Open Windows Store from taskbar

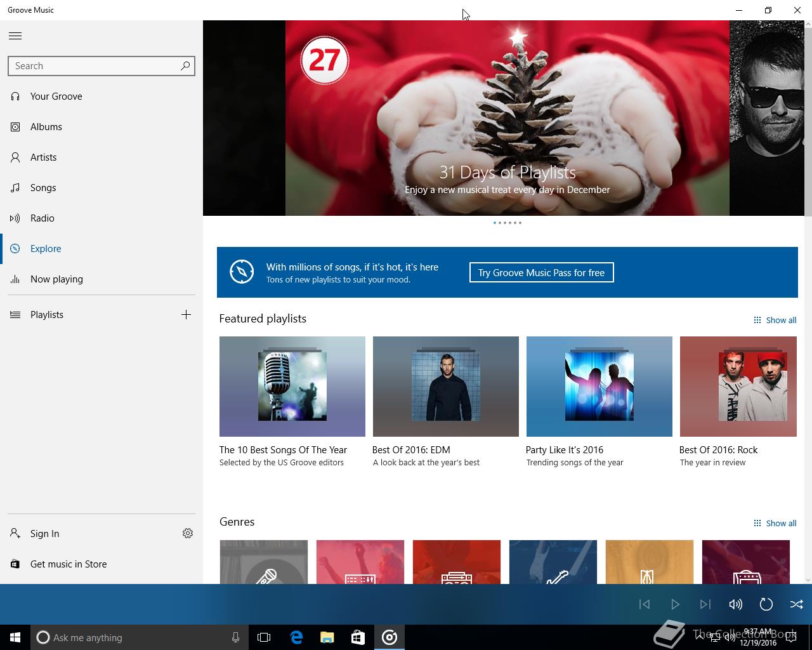coord(358,637)
